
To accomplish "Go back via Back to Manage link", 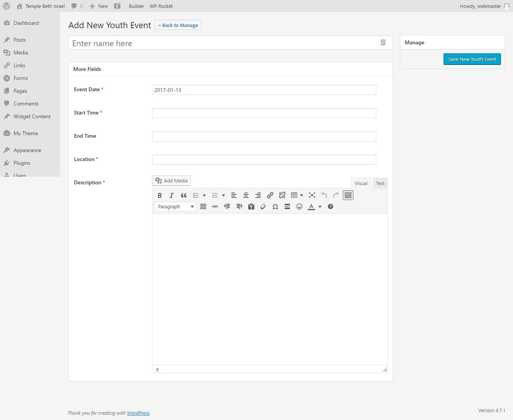I will (x=178, y=25).
